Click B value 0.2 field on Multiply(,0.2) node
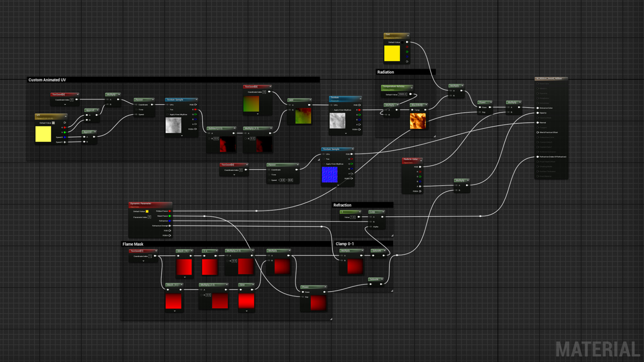Screen dimensions: 644x362 point(252,138)
